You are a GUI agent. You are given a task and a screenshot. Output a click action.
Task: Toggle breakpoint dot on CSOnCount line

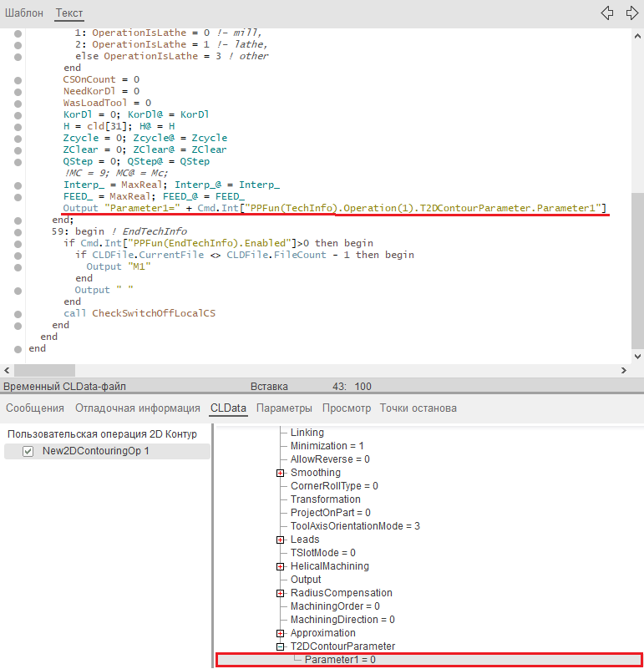click(18, 79)
